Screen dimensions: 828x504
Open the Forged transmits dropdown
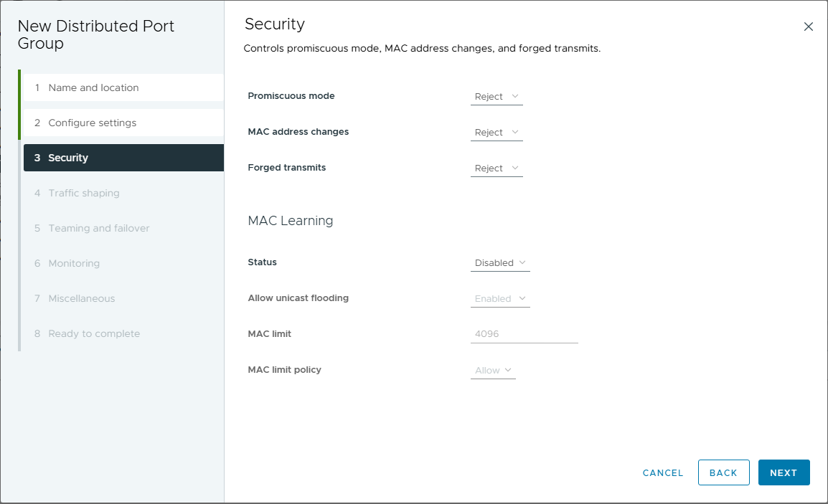coord(497,168)
